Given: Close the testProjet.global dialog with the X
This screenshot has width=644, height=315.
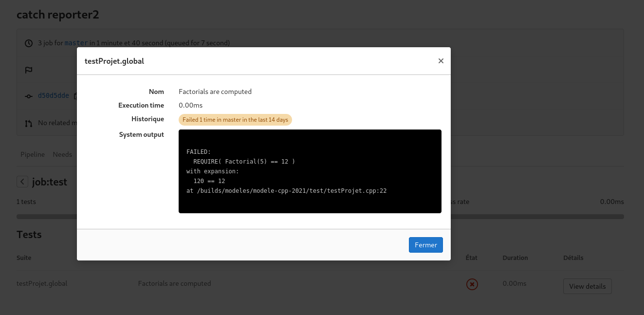Looking at the screenshot, I should tap(441, 61).
